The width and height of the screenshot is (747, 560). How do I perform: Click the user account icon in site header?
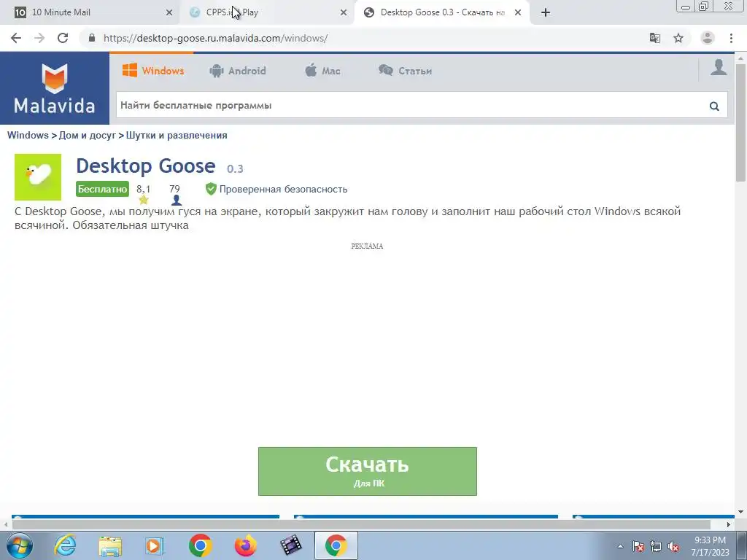719,68
